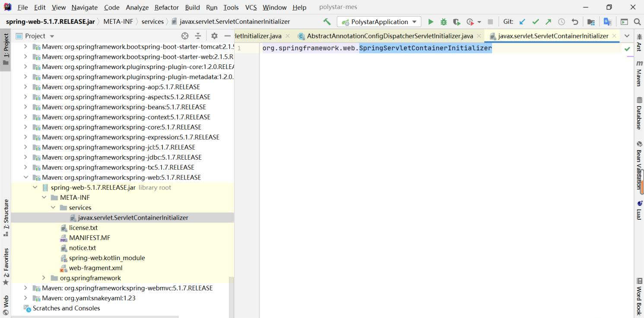Click the Project panel horizontal scrollbar

pyautogui.click(x=95, y=317)
